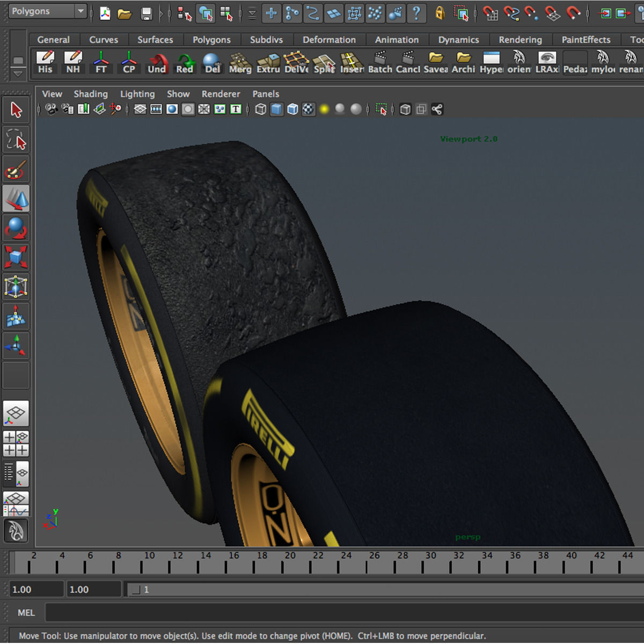Image resolution: width=644 pixels, height=644 pixels.
Task: Activate the Lasso select tool
Action: point(16,141)
